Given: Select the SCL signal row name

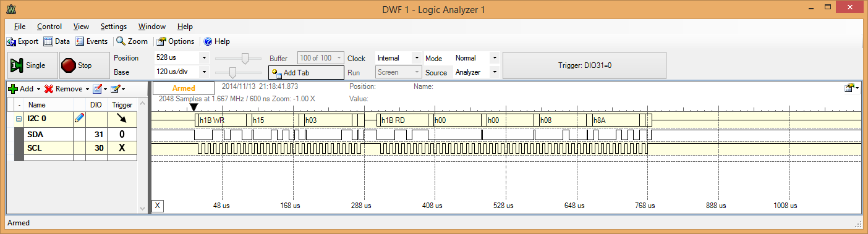Looking at the screenshot, I should click(x=35, y=148).
